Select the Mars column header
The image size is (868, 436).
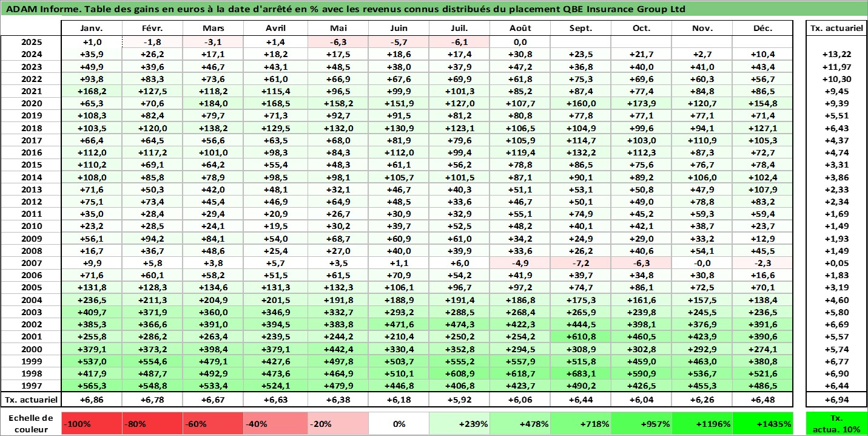(214, 29)
